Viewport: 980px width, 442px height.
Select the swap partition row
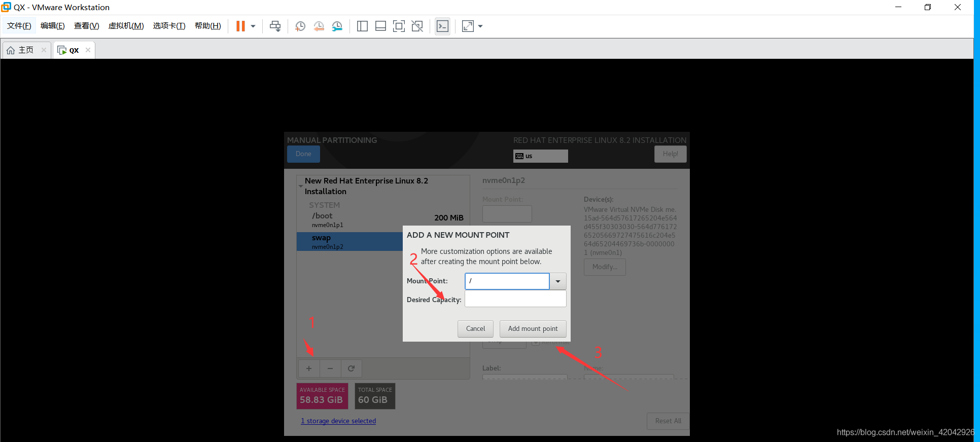pos(350,242)
